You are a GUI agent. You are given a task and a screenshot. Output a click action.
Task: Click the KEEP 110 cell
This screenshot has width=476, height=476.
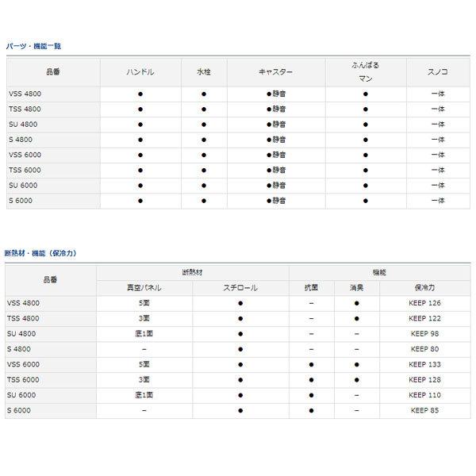(425, 395)
